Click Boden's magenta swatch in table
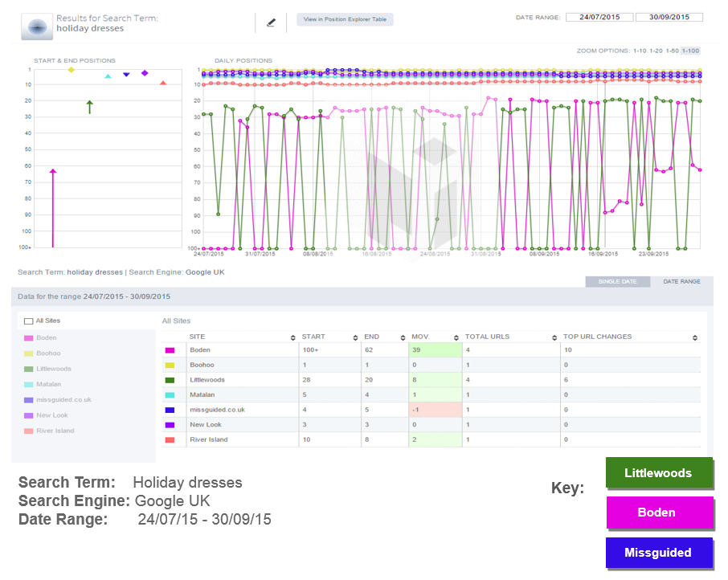 [x=170, y=350]
